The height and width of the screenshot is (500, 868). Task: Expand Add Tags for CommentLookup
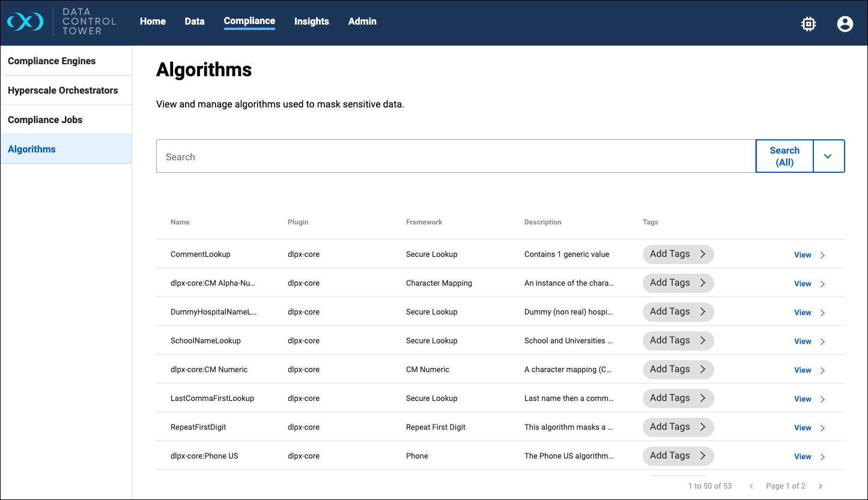click(x=678, y=254)
